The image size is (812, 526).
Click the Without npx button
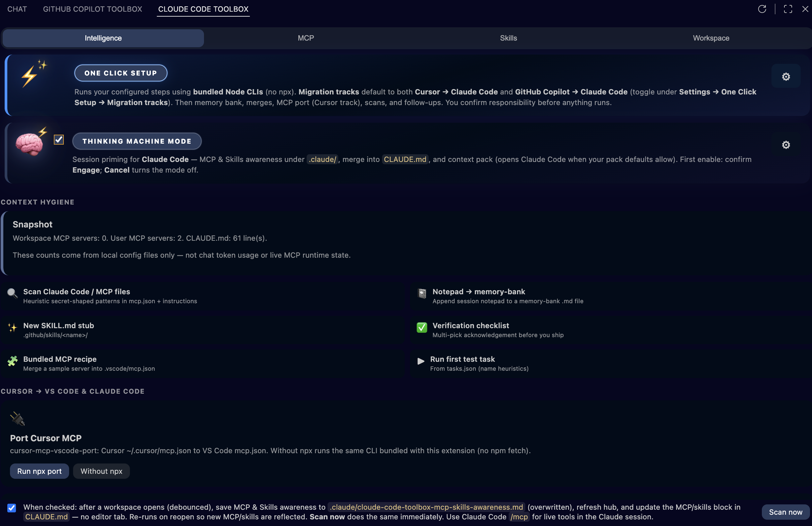pos(101,471)
